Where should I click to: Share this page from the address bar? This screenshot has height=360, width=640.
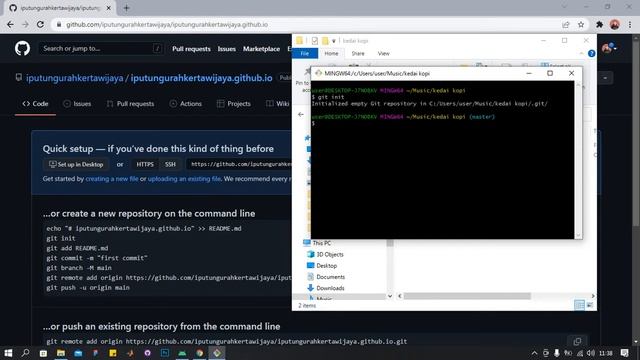click(566, 24)
